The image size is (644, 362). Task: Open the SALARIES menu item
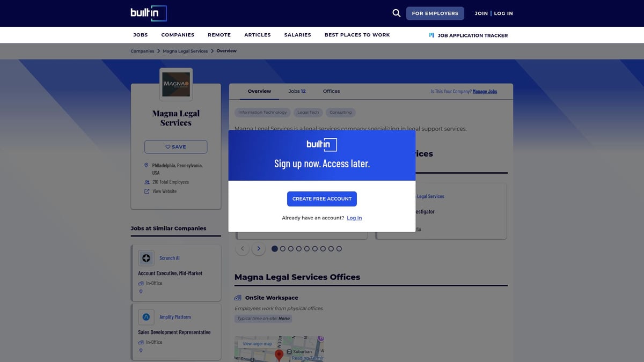tap(297, 35)
